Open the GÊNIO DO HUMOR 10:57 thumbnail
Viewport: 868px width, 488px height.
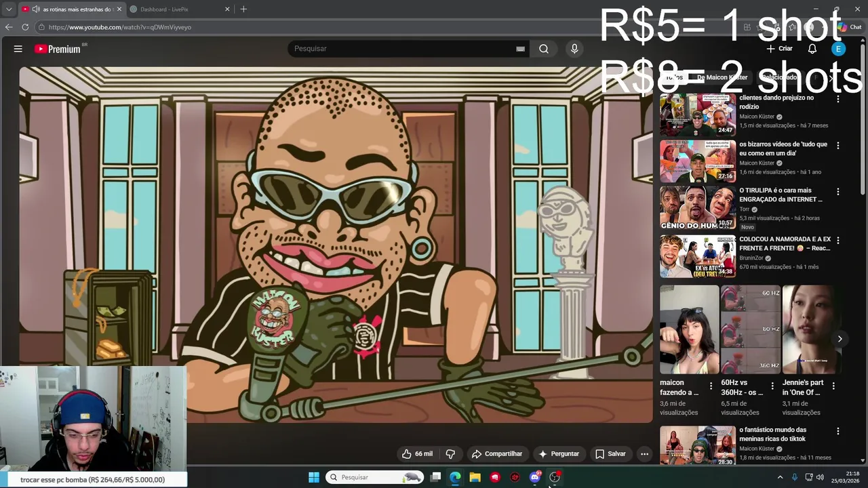(698, 207)
